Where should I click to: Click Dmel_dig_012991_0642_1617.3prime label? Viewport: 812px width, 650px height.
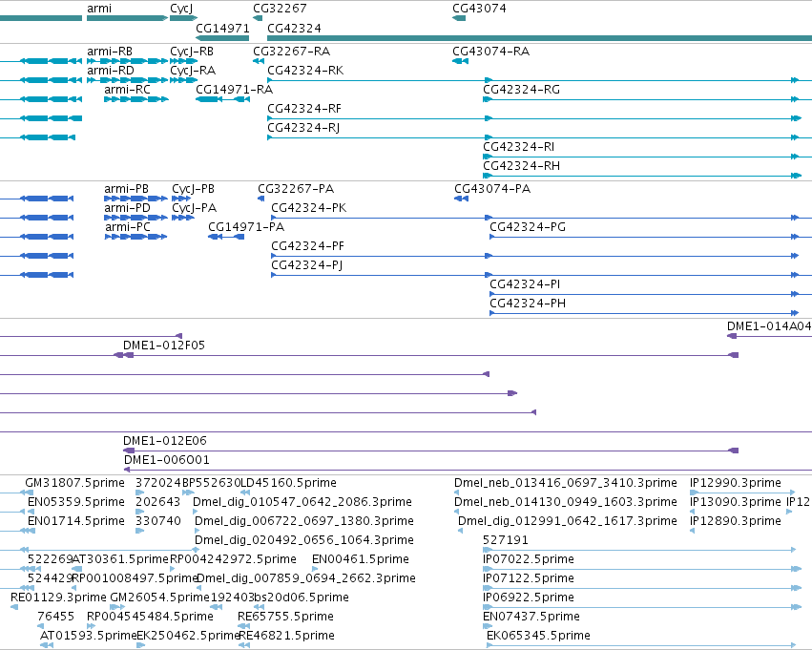(568, 521)
